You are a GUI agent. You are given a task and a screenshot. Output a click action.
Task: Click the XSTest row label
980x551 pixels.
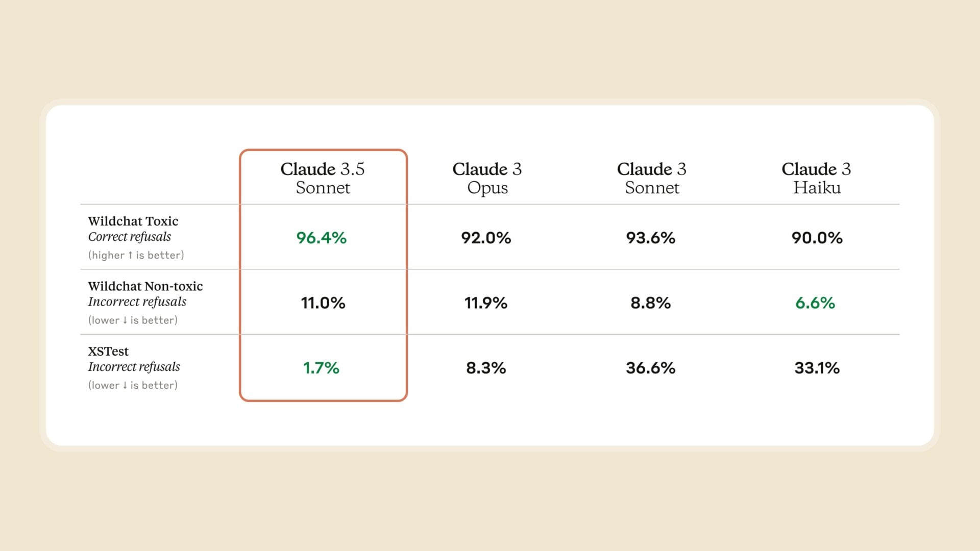click(108, 352)
